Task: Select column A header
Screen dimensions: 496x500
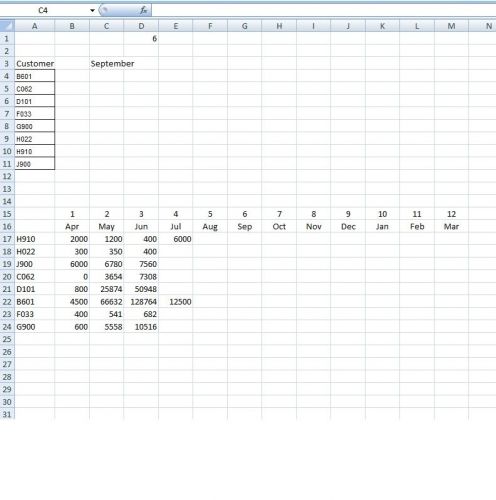Action: pos(35,26)
